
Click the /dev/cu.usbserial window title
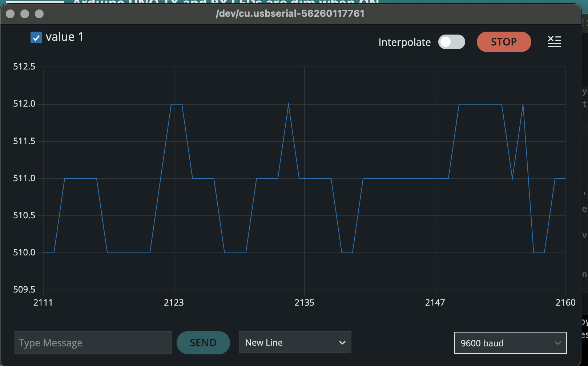(x=290, y=13)
